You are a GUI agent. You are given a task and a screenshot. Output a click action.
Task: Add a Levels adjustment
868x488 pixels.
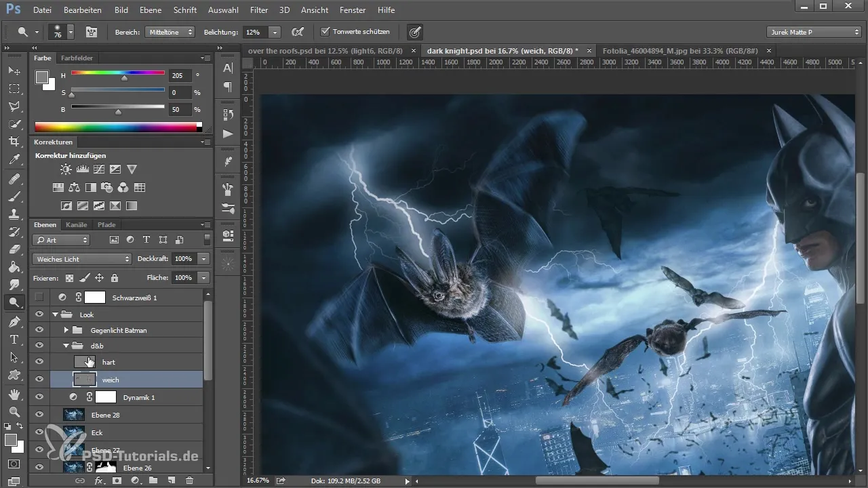coord(83,169)
